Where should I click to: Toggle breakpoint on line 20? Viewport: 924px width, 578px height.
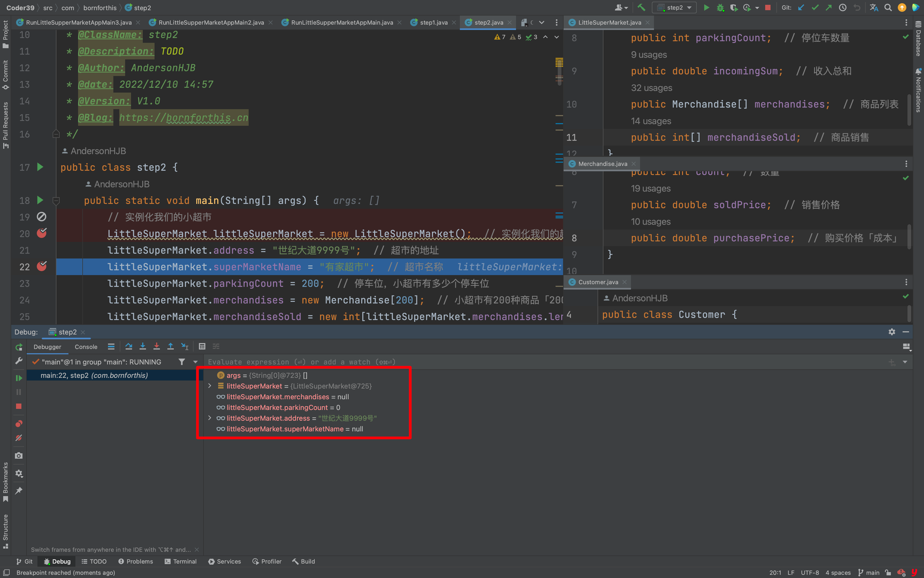(42, 233)
